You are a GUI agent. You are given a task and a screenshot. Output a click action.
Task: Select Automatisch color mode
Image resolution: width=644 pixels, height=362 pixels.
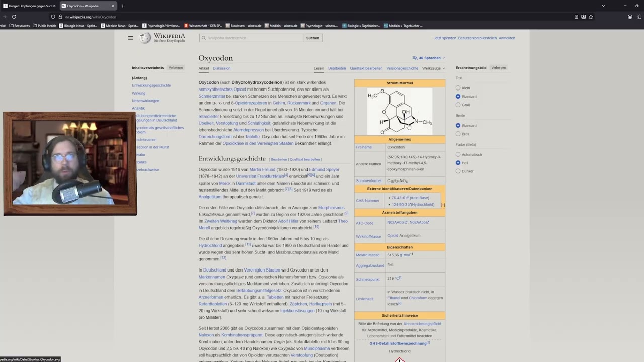pos(458,154)
